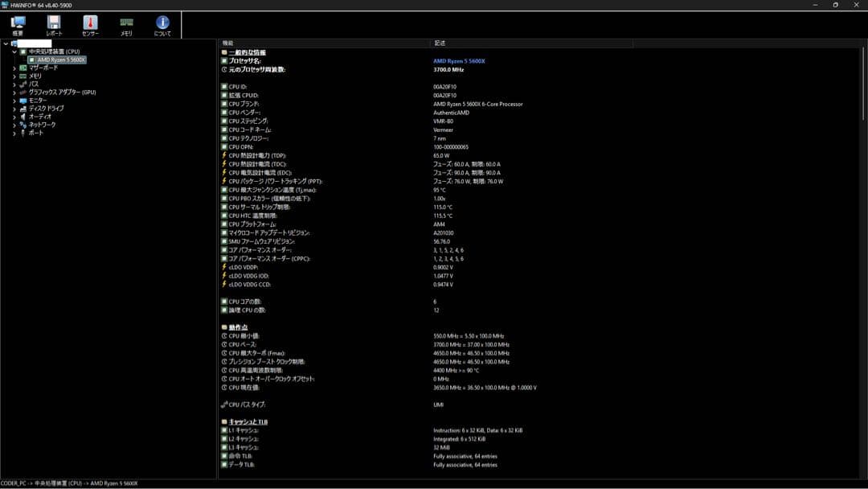
Task: Select the CPU 現在値 row label
Action: pos(244,388)
